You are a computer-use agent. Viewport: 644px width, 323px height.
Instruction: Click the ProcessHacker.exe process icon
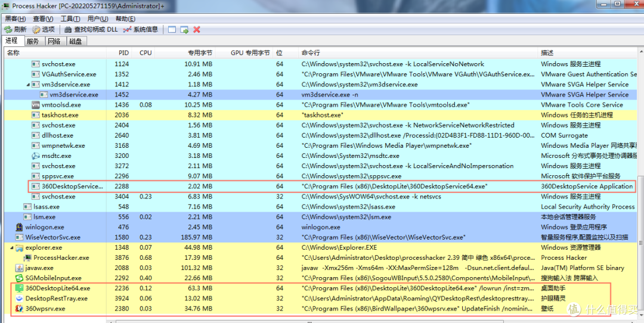pos(27,258)
